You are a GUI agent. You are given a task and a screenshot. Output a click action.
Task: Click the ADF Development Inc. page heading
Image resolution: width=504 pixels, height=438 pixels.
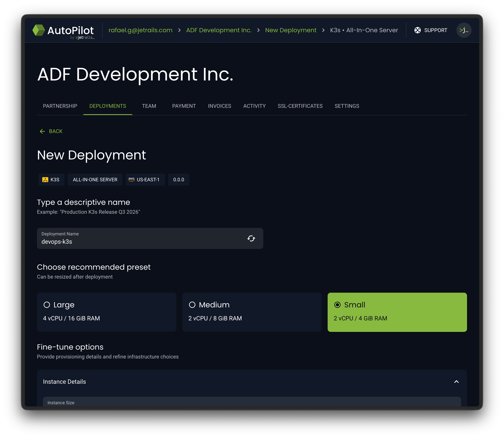[135, 74]
